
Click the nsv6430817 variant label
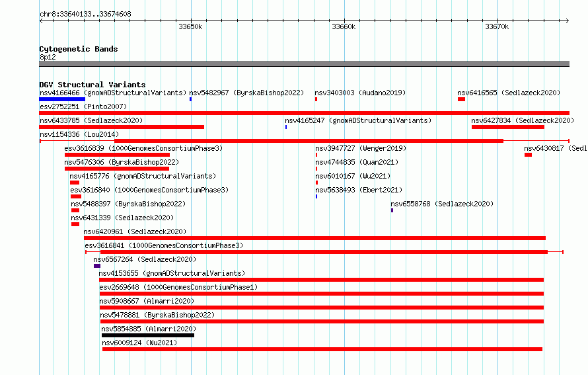point(556,148)
